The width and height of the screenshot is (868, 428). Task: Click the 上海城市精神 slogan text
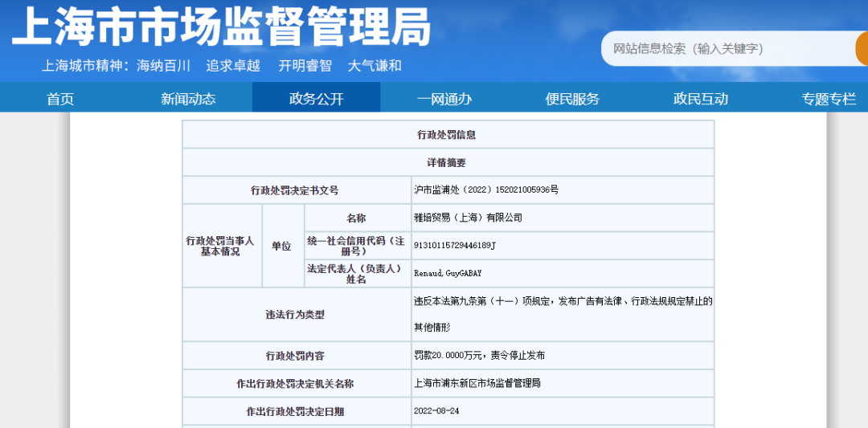click(222, 66)
